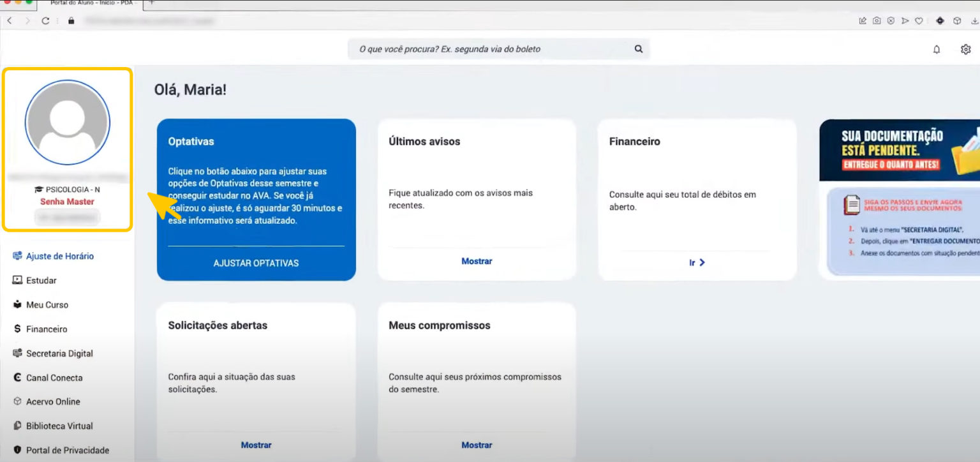Click the Portal de Privacidade shield icon
Viewport: 980px width, 462px height.
click(17, 450)
